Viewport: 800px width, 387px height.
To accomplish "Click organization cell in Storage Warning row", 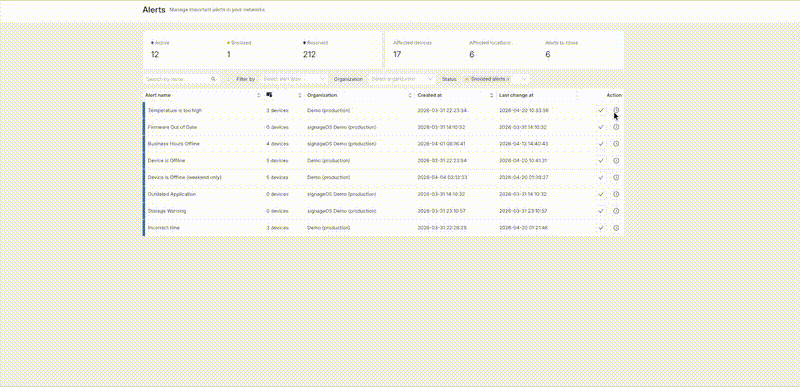I will [341, 211].
